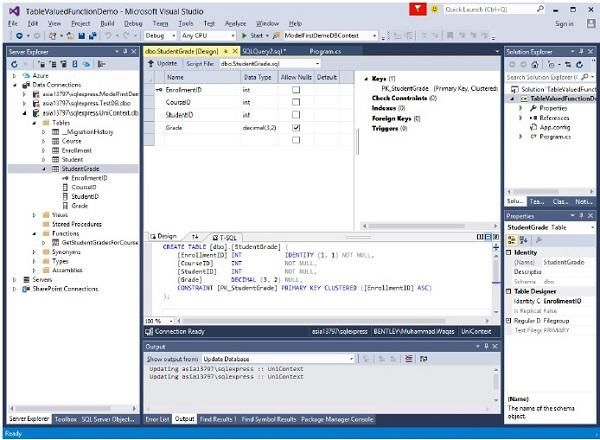Click the Home icon in Solution Explorer

(x=535, y=65)
